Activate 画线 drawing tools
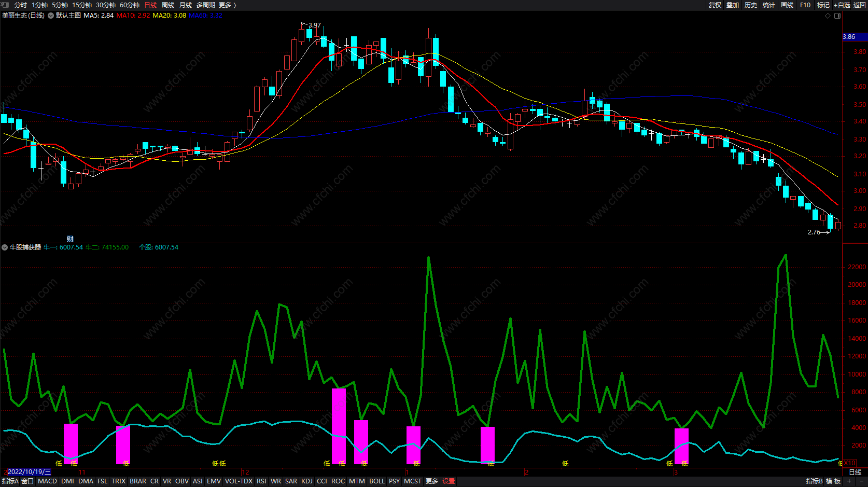 click(x=787, y=5)
